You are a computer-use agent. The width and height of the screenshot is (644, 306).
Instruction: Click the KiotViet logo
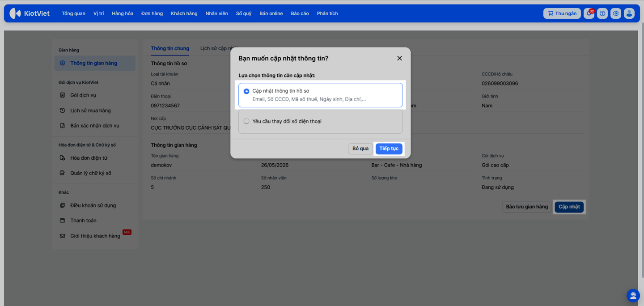tap(30, 13)
